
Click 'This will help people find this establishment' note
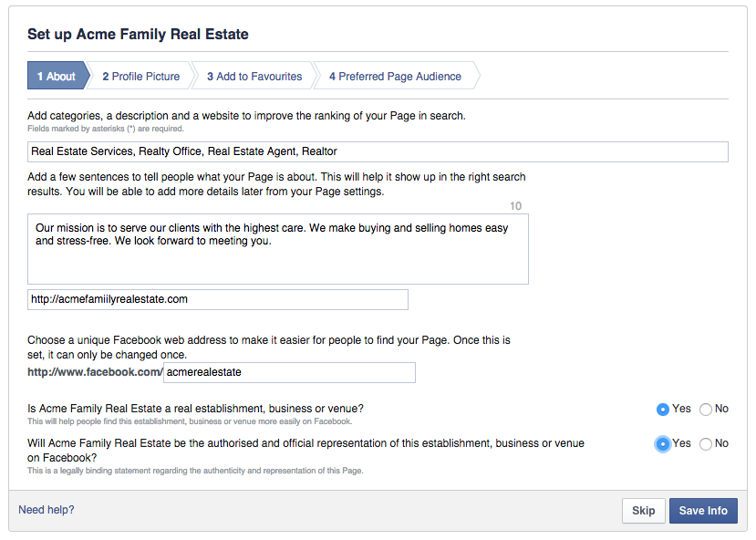click(x=190, y=421)
